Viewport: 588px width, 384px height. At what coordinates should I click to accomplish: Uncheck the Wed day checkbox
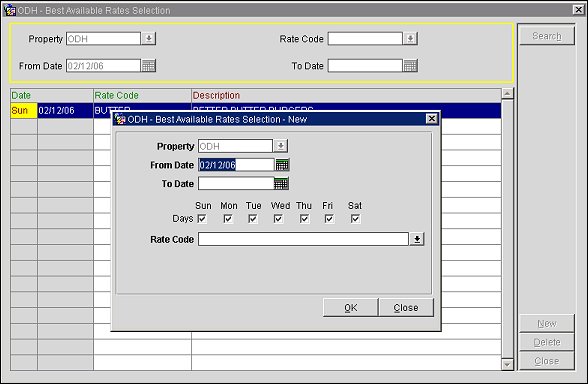tap(278, 219)
